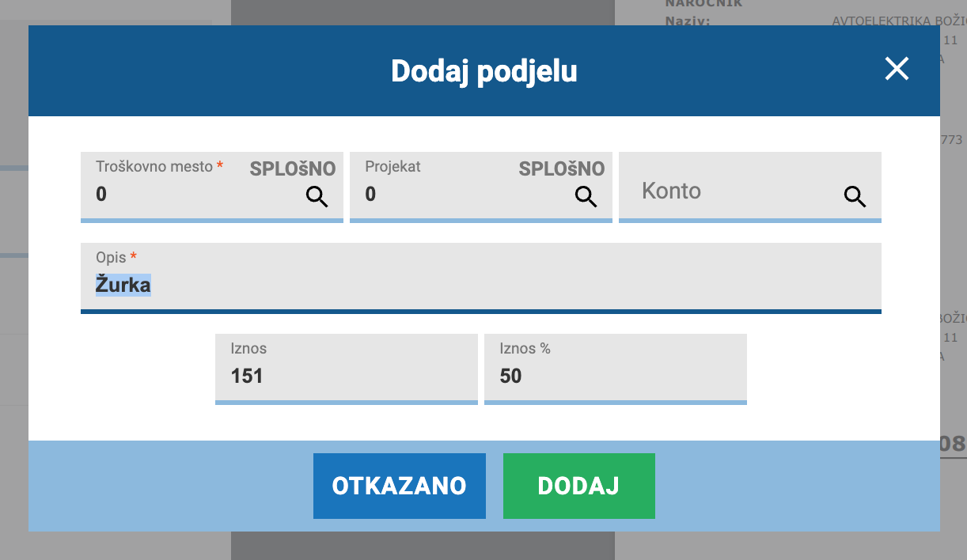This screenshot has height=560, width=967.
Task: Search for a Konto with the magnifier
Action: 855,197
